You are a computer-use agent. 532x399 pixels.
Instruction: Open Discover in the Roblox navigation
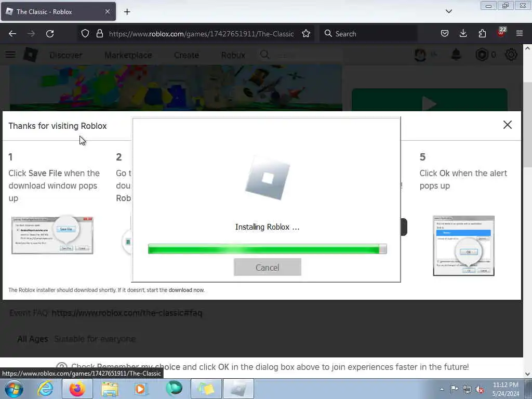tap(66, 55)
